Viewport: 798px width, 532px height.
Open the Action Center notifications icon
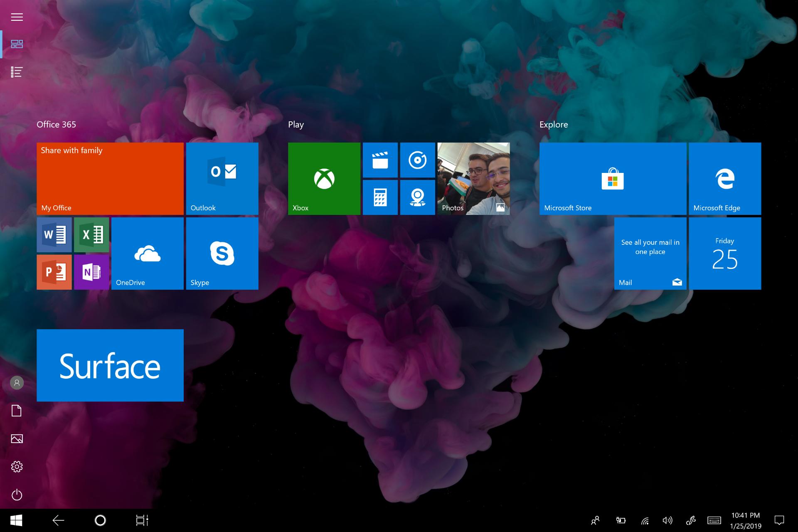click(x=779, y=520)
